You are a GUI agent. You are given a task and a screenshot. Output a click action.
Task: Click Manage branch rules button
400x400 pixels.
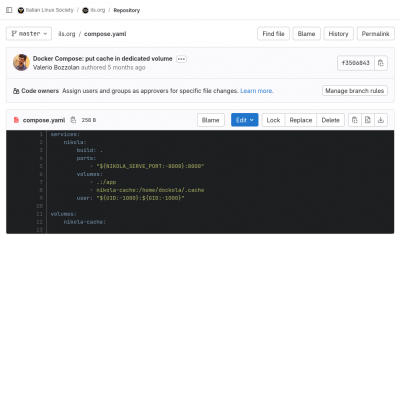pyautogui.click(x=355, y=91)
